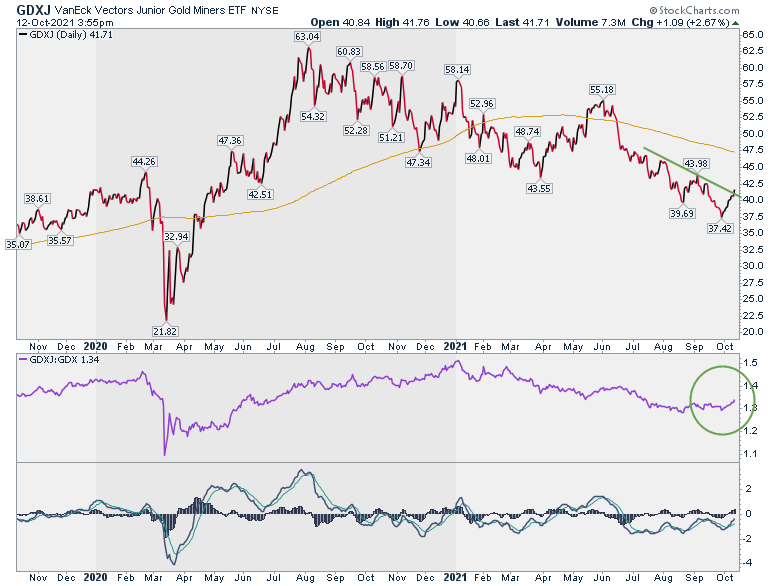Click the 47.36 price label
The image size is (780, 586).
230,140
